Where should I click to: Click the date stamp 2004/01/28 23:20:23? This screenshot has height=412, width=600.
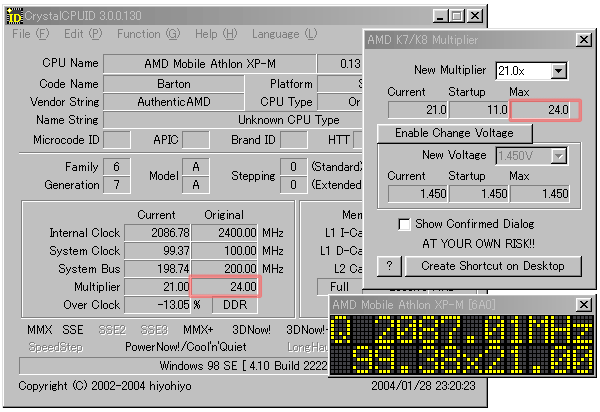click(x=423, y=385)
